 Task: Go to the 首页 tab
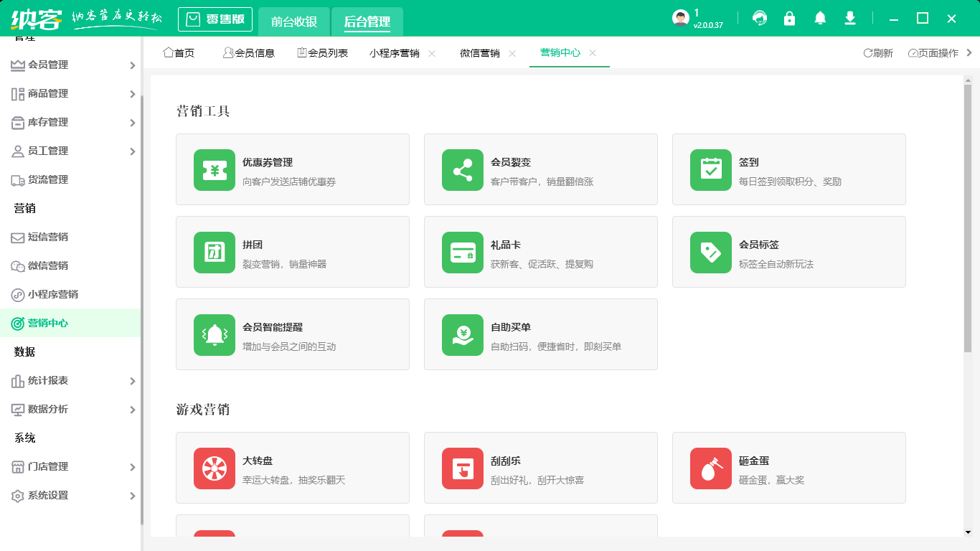(178, 52)
